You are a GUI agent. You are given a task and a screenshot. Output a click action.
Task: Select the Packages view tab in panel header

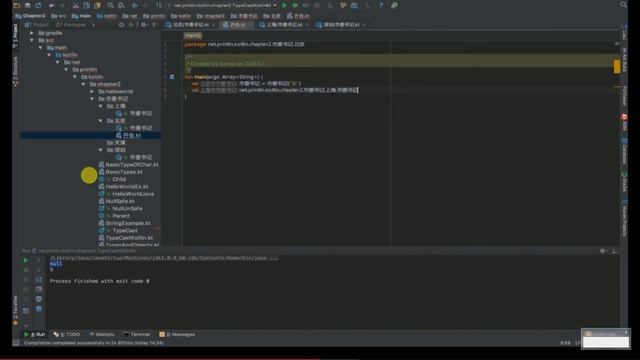click(x=71, y=25)
